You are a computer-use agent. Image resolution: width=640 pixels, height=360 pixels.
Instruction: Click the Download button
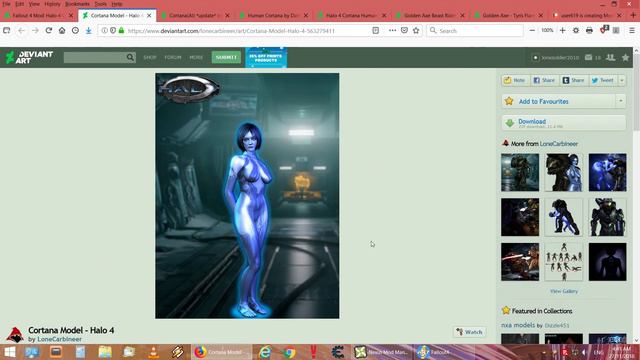click(564, 122)
